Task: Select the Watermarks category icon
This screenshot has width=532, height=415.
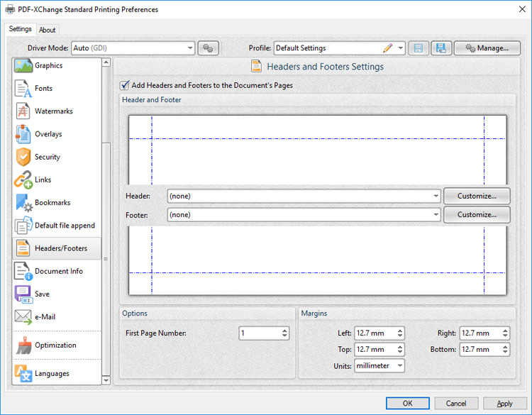Action: (x=23, y=111)
